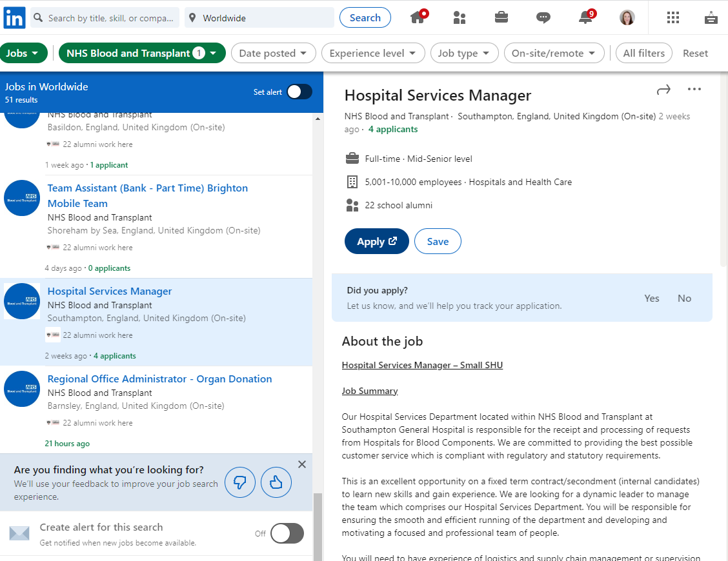Open the On-site/remote filter
728x561 pixels.
click(x=554, y=53)
